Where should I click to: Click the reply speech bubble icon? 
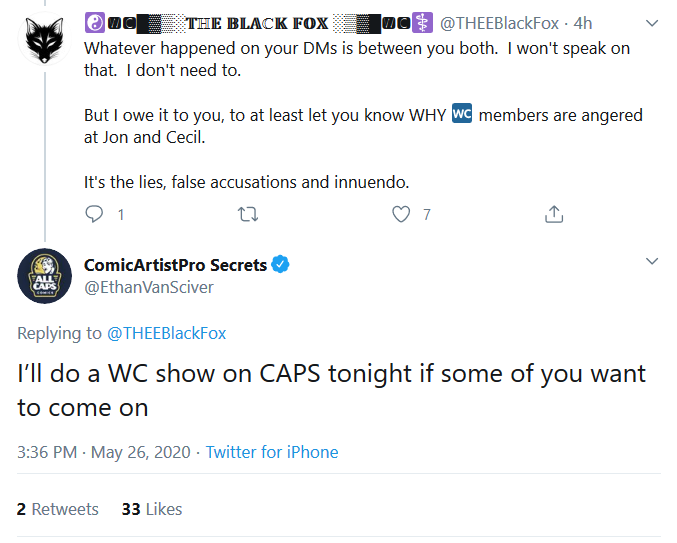coord(94,214)
